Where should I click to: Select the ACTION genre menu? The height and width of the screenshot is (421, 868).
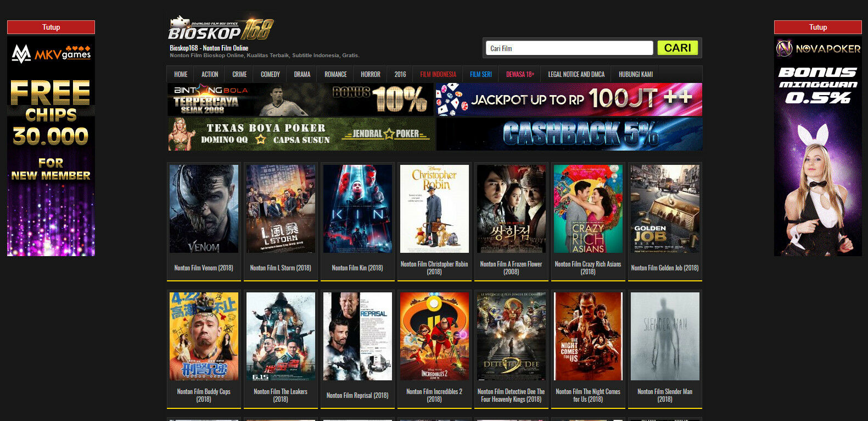[x=210, y=74]
